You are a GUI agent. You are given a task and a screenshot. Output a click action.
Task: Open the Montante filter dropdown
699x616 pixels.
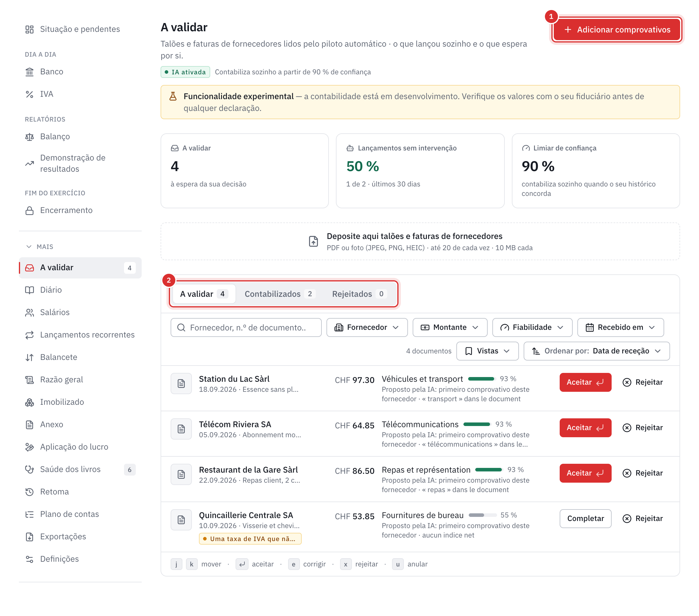pyautogui.click(x=450, y=327)
